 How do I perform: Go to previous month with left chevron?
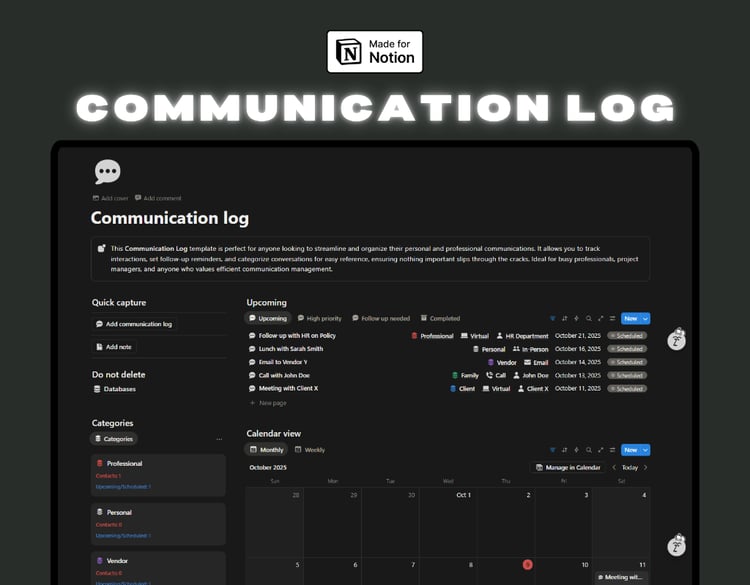[x=614, y=467]
